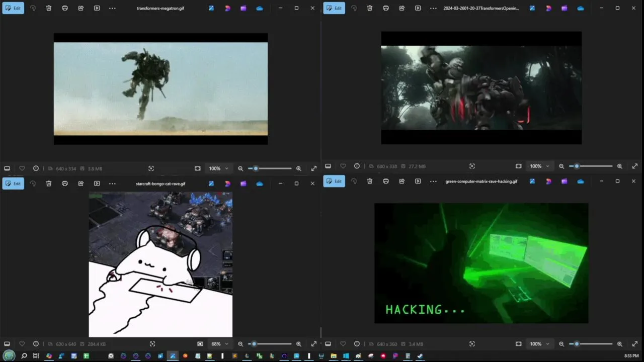644x362 pixels.
Task: Print transformers-megatron.gif with the printer icon
Action: [x=65, y=8]
